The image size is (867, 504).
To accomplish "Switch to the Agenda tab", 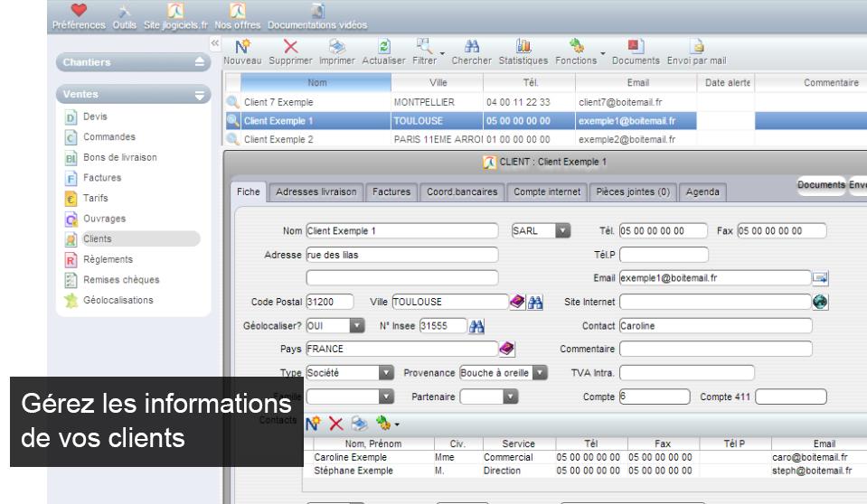I will click(x=702, y=191).
